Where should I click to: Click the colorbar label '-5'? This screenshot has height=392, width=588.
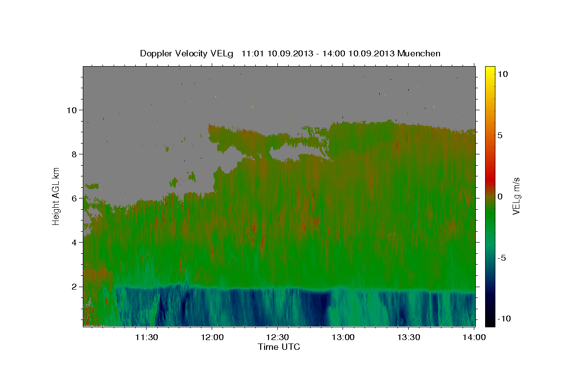tap(502, 258)
